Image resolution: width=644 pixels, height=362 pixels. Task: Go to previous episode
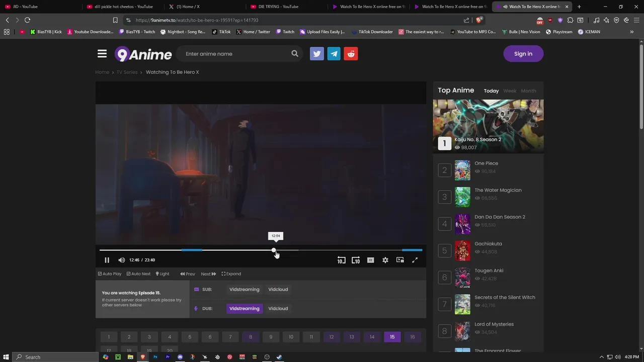pyautogui.click(x=188, y=274)
